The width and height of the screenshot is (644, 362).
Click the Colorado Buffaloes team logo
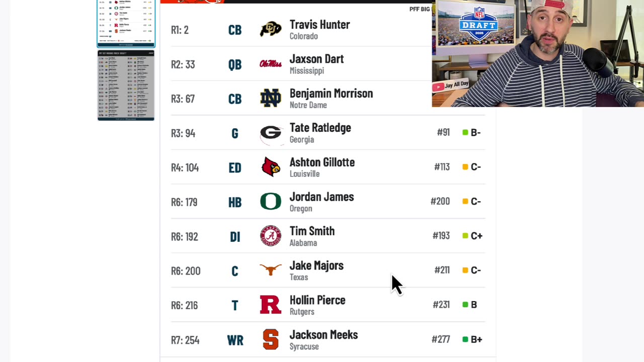pos(271,30)
